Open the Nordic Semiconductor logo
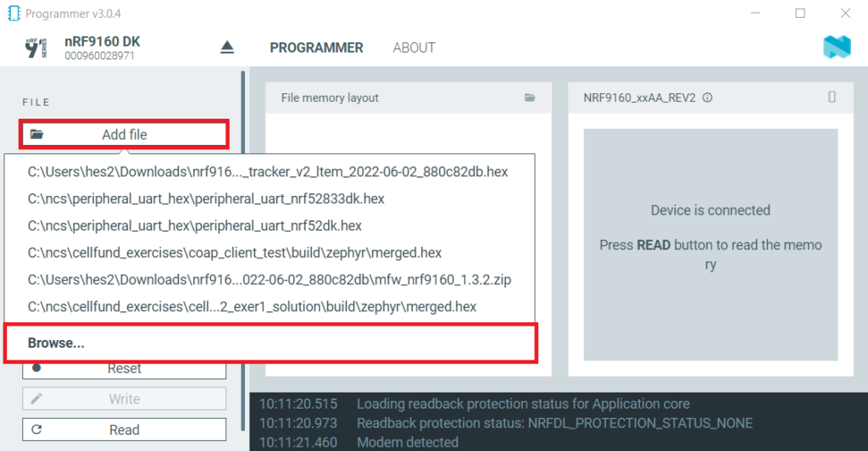868x451 pixels. (x=837, y=47)
